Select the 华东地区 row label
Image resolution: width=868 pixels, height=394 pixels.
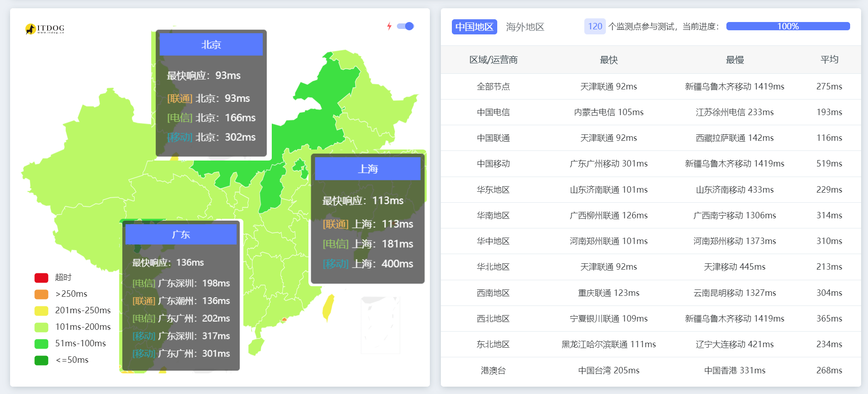493,189
